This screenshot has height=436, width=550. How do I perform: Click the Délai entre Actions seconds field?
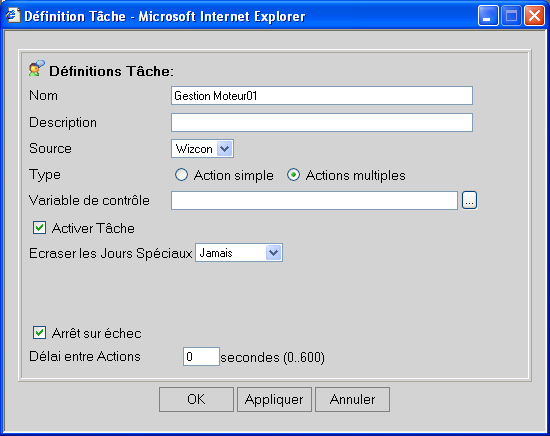pyautogui.click(x=201, y=357)
